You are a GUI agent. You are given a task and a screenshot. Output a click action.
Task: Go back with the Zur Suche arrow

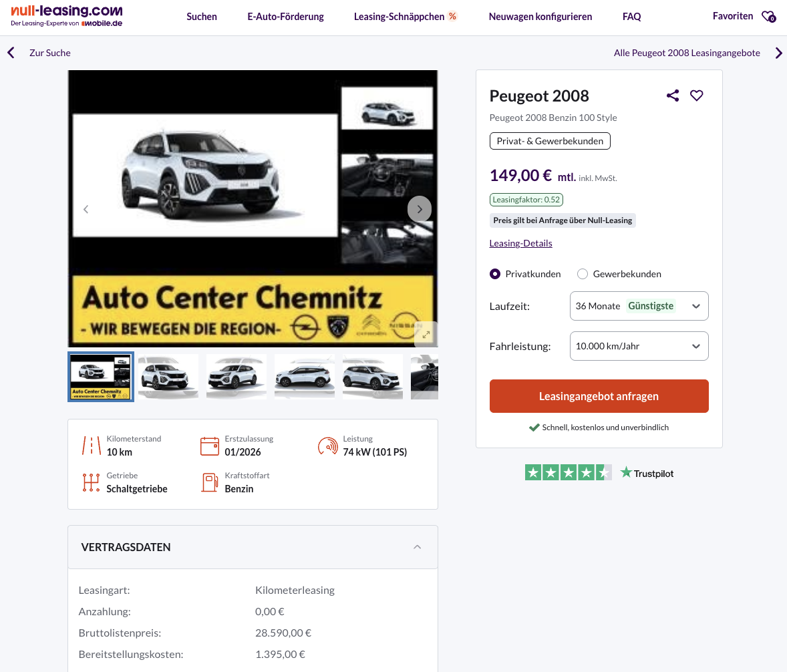(11, 53)
